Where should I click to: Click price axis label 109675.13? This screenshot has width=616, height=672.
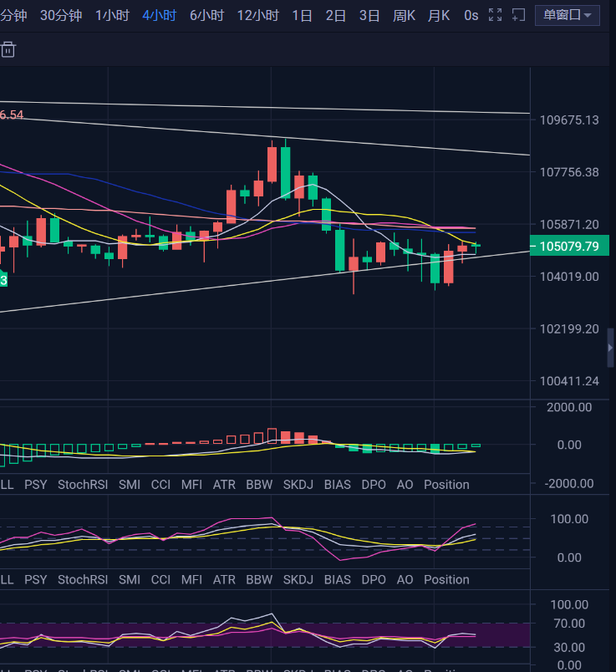[569, 120]
